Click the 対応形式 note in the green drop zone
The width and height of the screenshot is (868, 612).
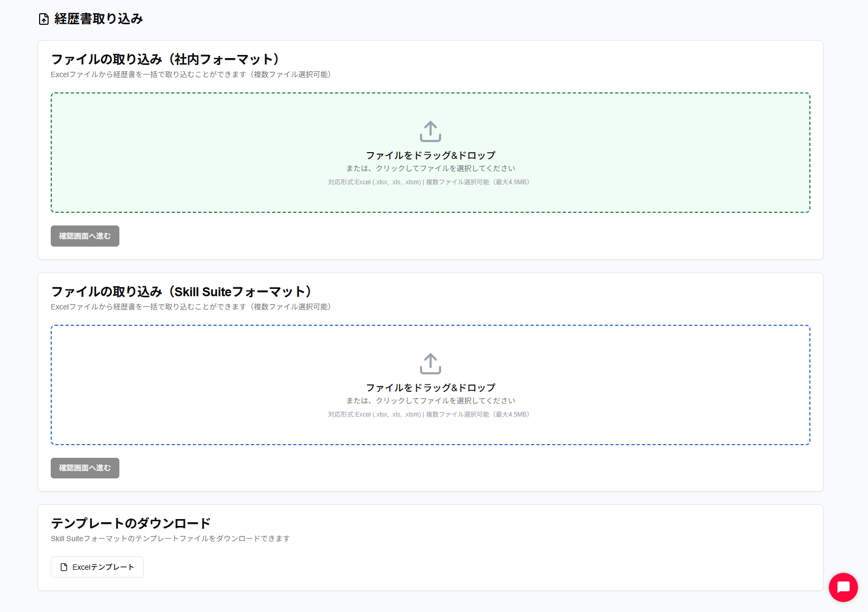click(429, 182)
